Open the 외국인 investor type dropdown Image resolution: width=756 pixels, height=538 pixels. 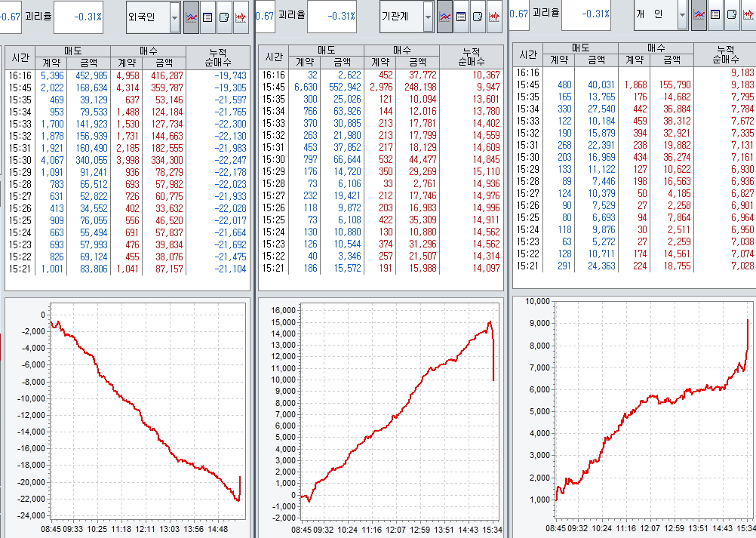(174, 17)
